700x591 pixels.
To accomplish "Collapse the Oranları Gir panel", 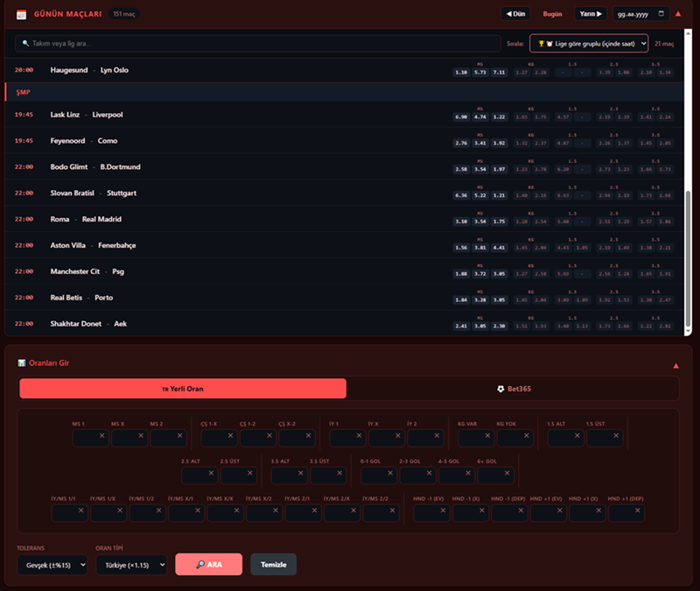I will 675,366.
